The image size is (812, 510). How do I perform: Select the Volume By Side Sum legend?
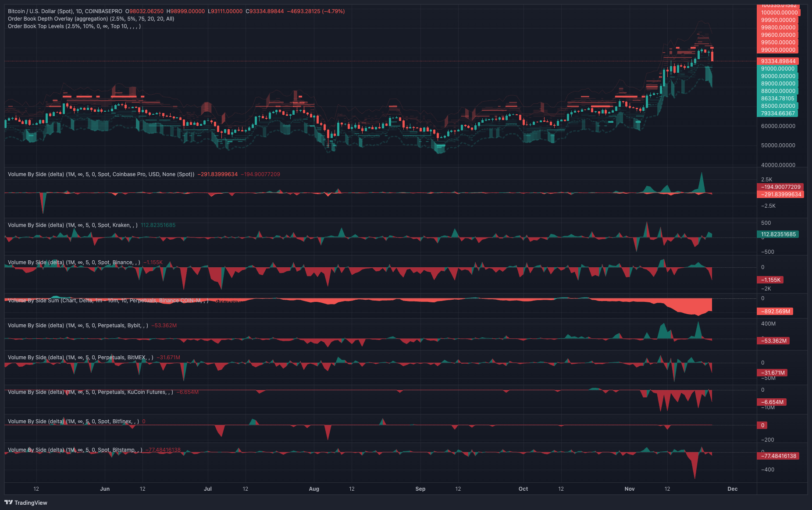click(x=105, y=300)
